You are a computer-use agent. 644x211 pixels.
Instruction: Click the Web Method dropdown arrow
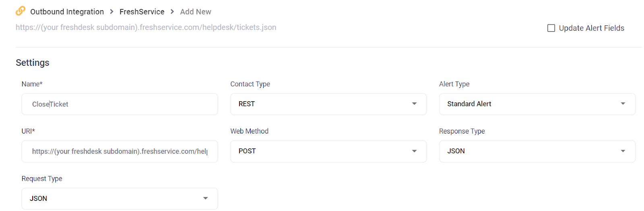[x=414, y=151]
